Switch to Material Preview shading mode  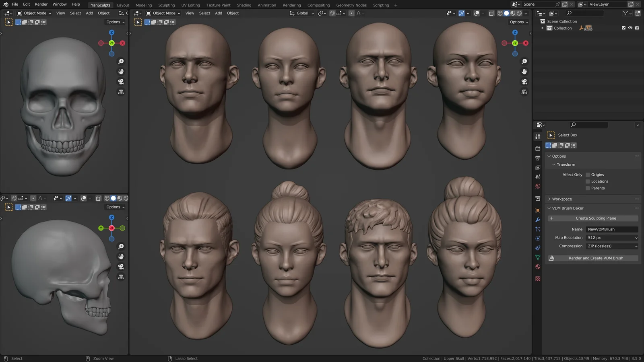512,13
